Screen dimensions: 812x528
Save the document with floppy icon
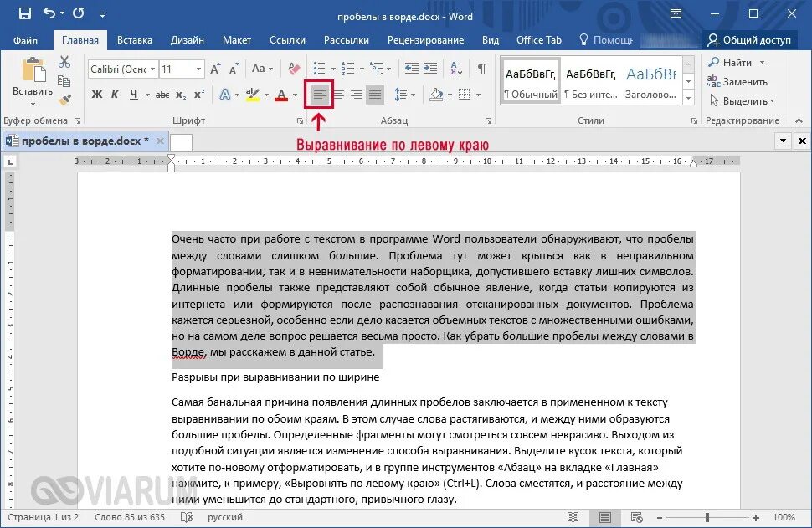24,14
